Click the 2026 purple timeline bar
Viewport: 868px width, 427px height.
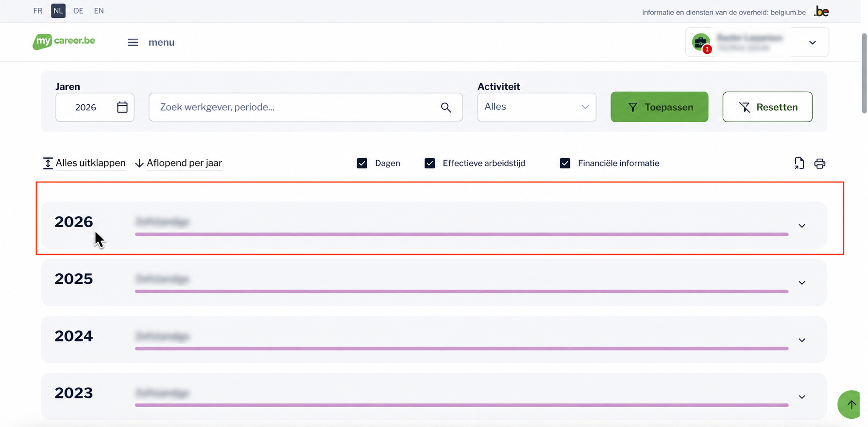[x=461, y=234]
